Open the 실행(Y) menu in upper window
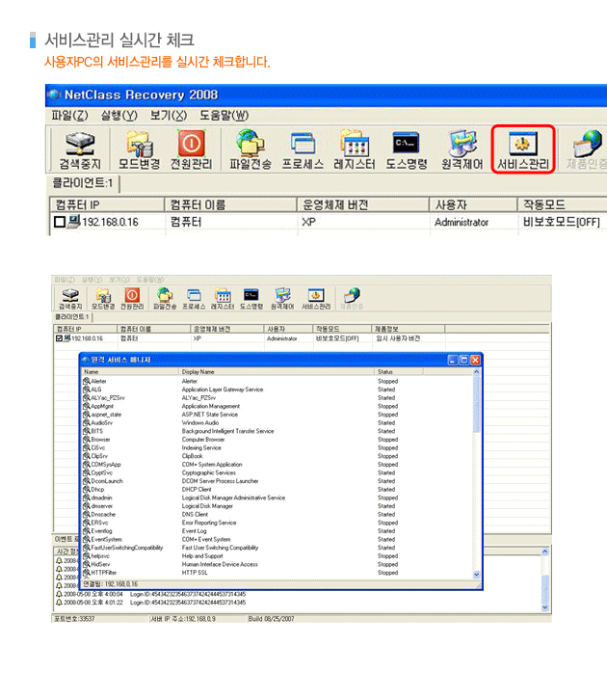Image resolution: width=607 pixels, height=700 pixels. coord(119,116)
